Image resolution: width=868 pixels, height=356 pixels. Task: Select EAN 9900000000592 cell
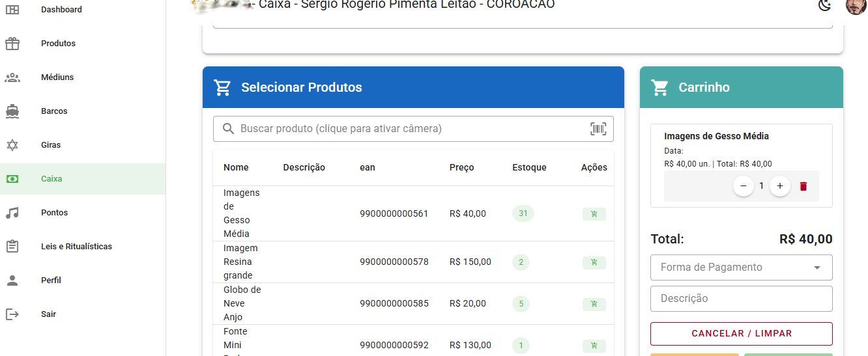tap(394, 345)
